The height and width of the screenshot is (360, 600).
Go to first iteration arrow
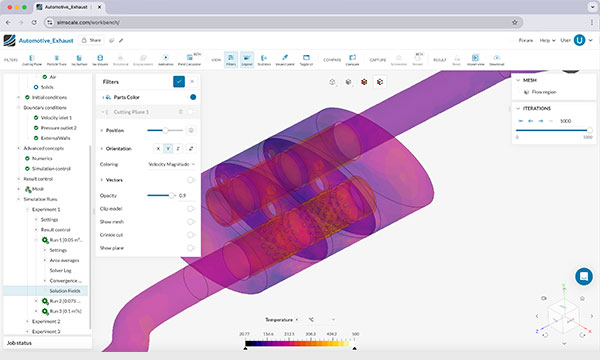pyautogui.click(x=520, y=121)
